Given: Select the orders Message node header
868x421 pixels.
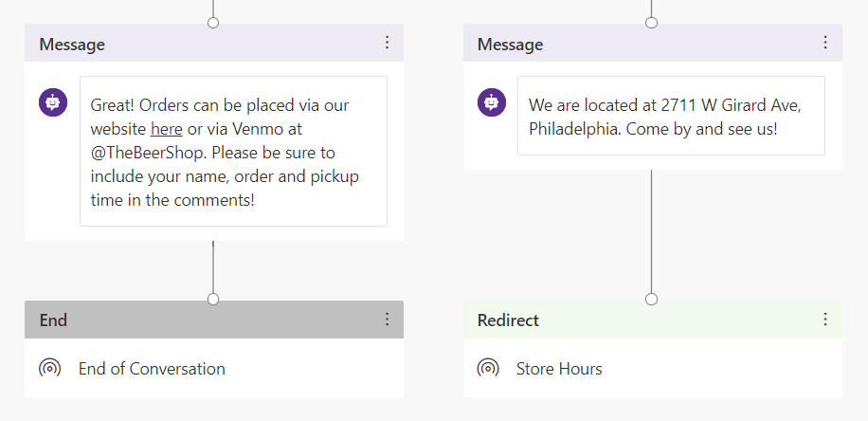Looking at the screenshot, I should 190,44.
